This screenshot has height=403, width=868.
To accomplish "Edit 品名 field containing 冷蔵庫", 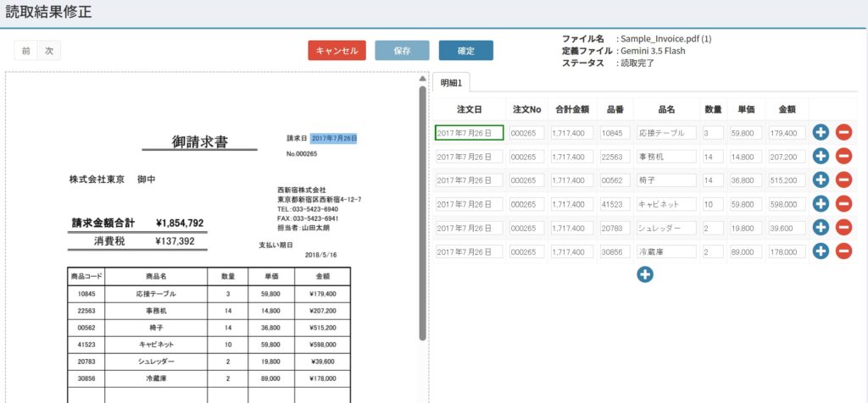I will 666,251.
